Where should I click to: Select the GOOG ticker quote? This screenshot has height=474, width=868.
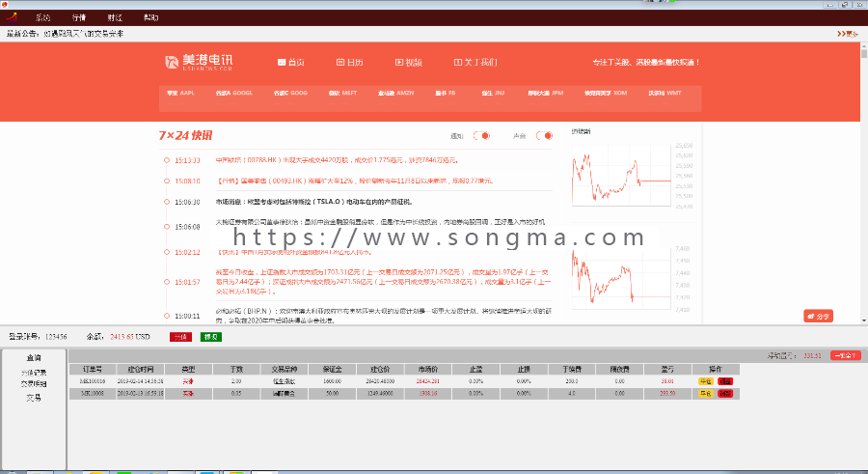[290, 93]
